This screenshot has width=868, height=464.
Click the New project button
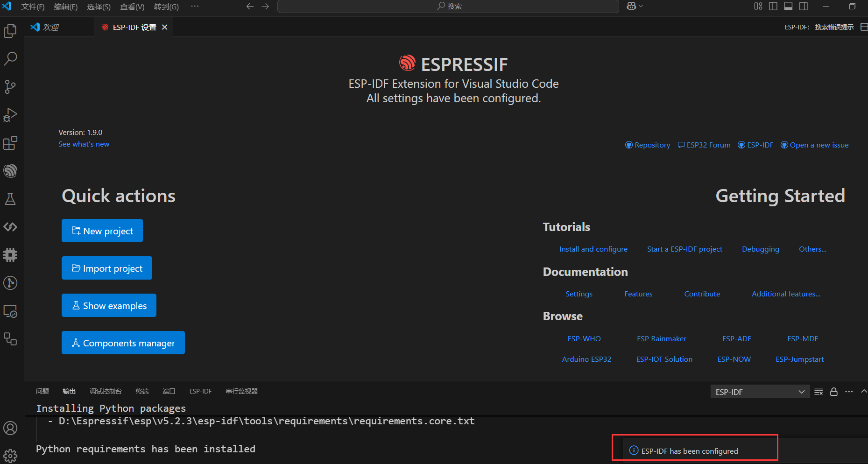102,231
